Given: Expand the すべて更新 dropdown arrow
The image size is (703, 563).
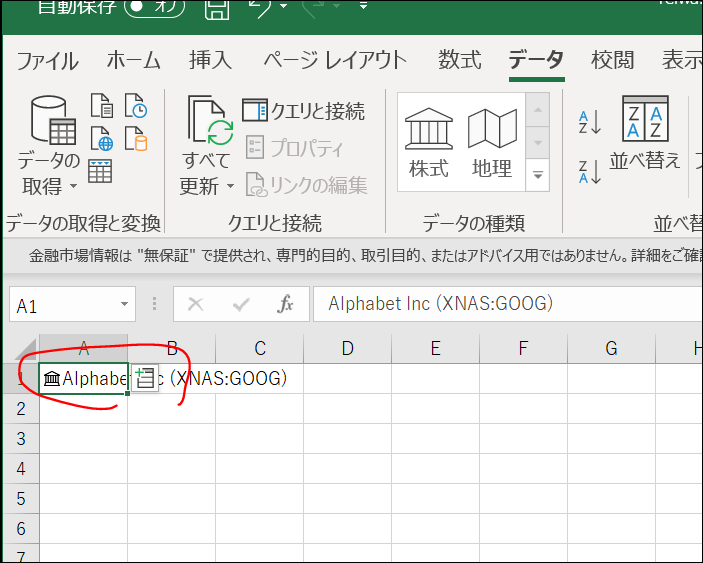Looking at the screenshot, I should click(x=230, y=186).
